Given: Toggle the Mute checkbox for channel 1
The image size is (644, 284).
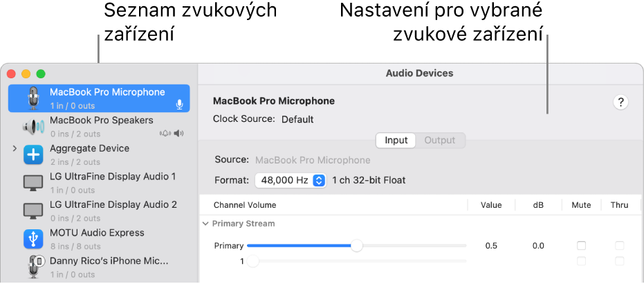Looking at the screenshot, I should click(582, 261).
